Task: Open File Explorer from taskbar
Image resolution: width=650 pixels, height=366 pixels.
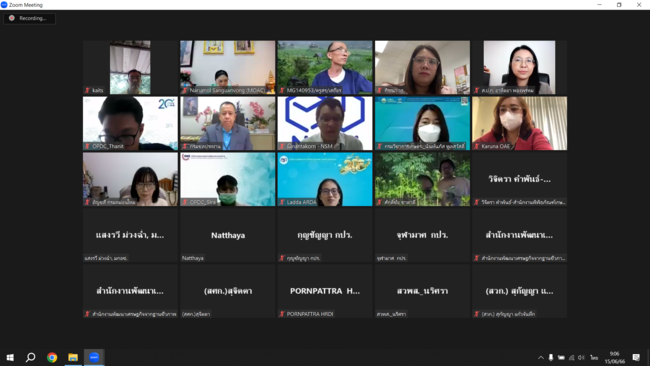Action: point(73,357)
